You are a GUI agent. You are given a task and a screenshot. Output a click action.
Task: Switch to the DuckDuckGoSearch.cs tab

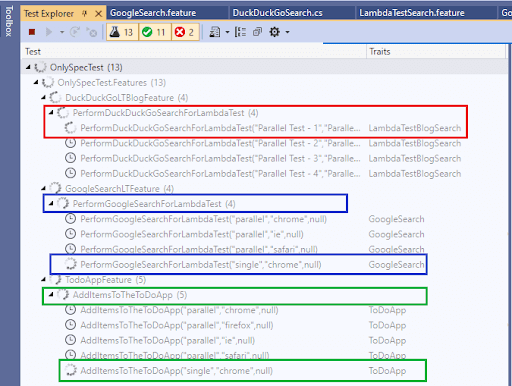click(278, 13)
